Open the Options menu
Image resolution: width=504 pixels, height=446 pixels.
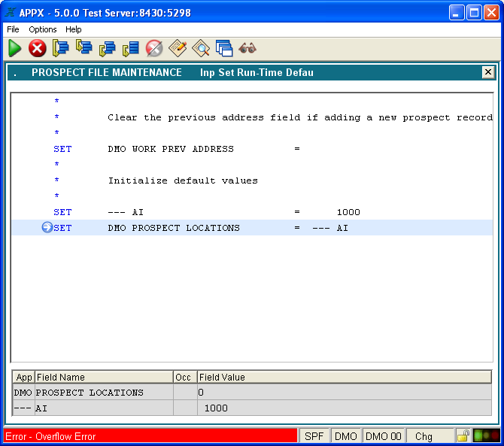[43, 29]
